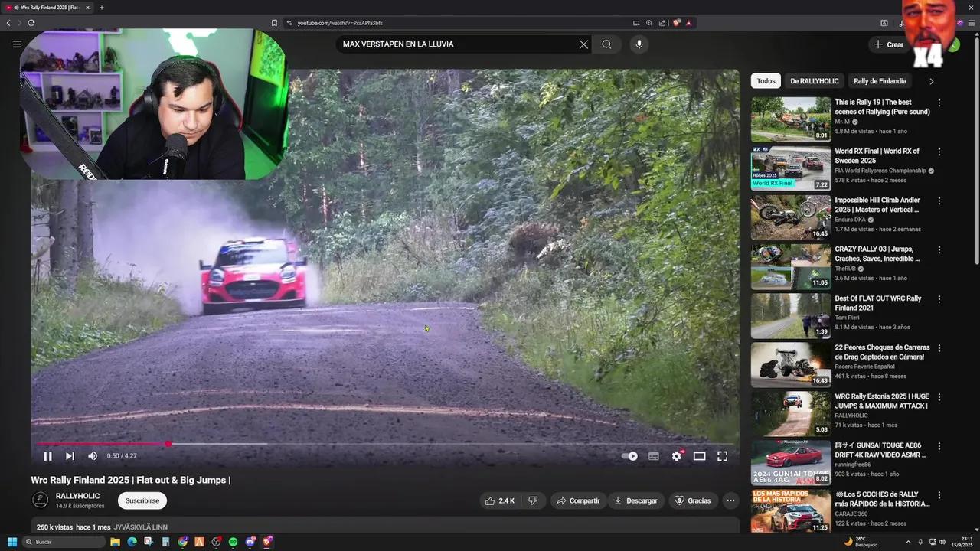Click the Suscribirse button
The width and height of the screenshot is (980, 551).
pyautogui.click(x=142, y=500)
